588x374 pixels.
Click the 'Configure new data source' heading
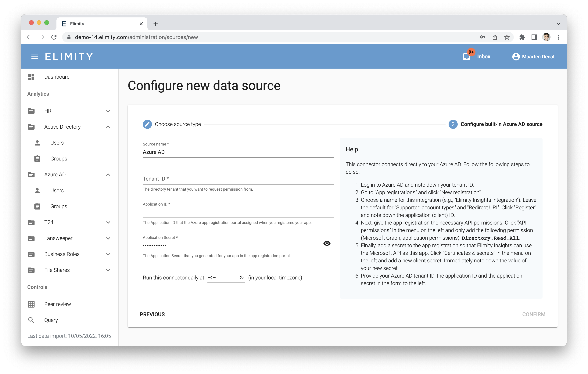(204, 86)
